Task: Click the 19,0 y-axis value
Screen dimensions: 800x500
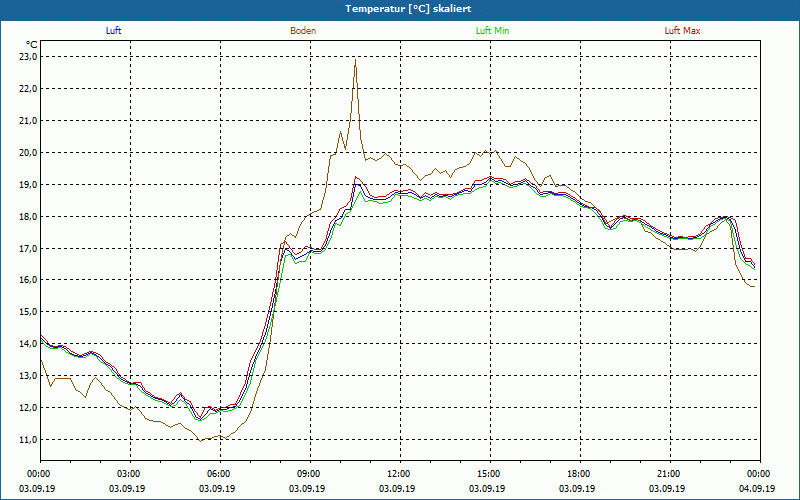Action: [x=29, y=185]
